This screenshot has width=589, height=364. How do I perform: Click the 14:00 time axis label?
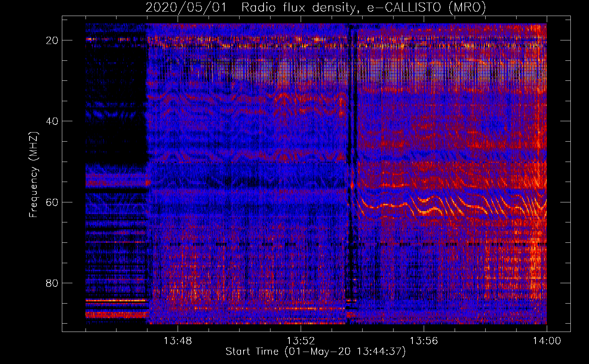pyautogui.click(x=547, y=341)
